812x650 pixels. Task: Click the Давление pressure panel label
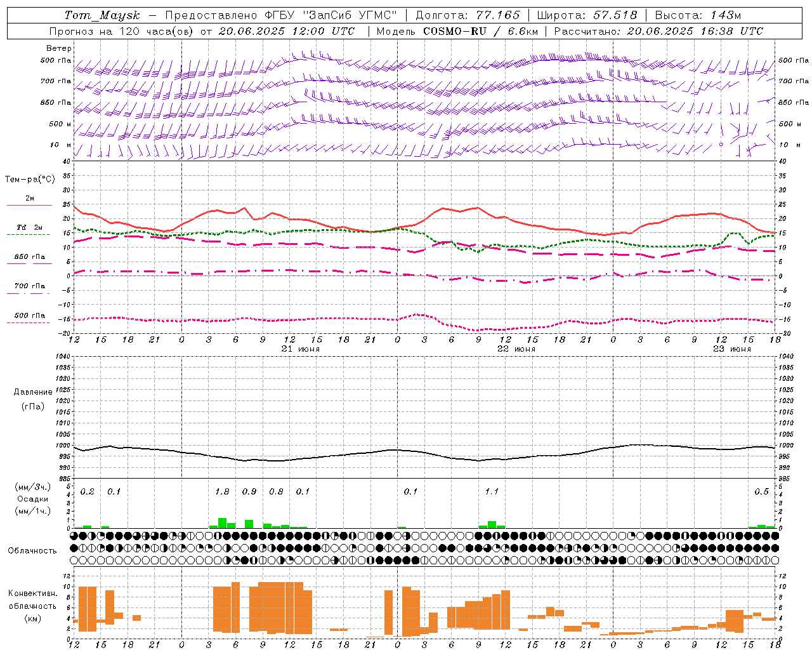(33, 392)
